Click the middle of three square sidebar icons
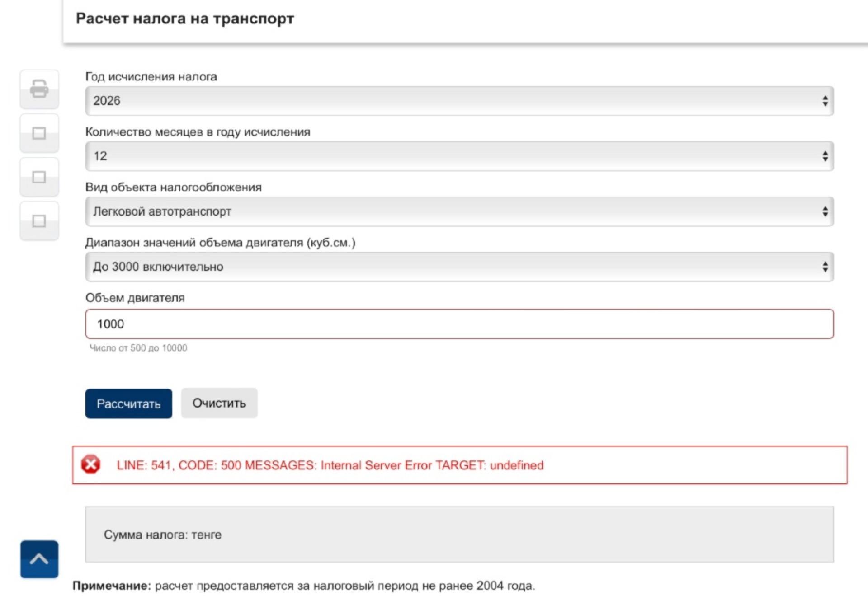The height and width of the screenshot is (605, 868). pyautogui.click(x=39, y=177)
